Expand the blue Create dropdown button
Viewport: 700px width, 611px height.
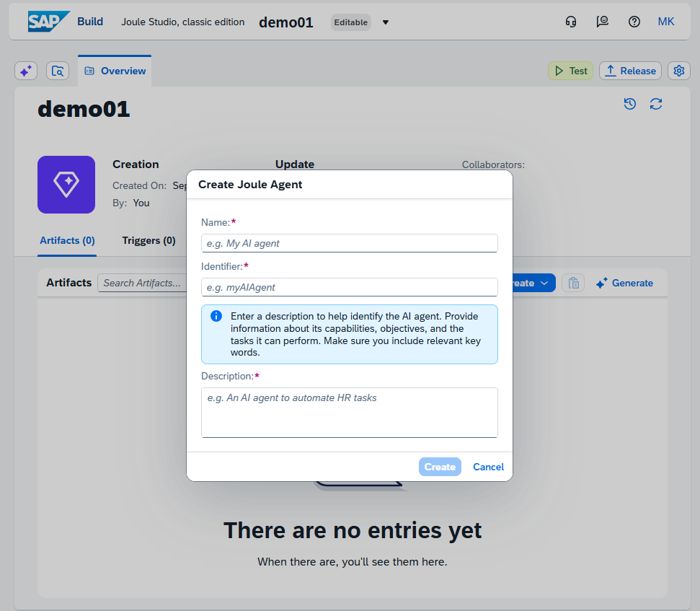(x=534, y=283)
